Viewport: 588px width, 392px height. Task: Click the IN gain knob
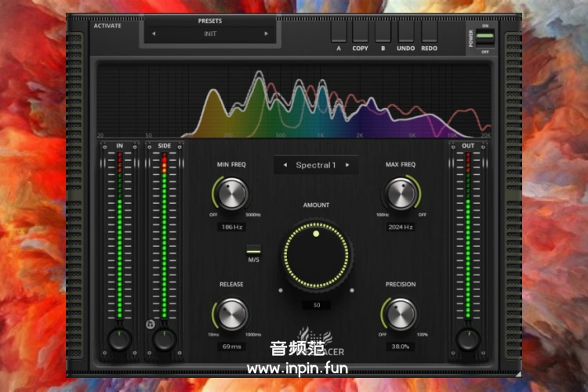tap(119, 339)
